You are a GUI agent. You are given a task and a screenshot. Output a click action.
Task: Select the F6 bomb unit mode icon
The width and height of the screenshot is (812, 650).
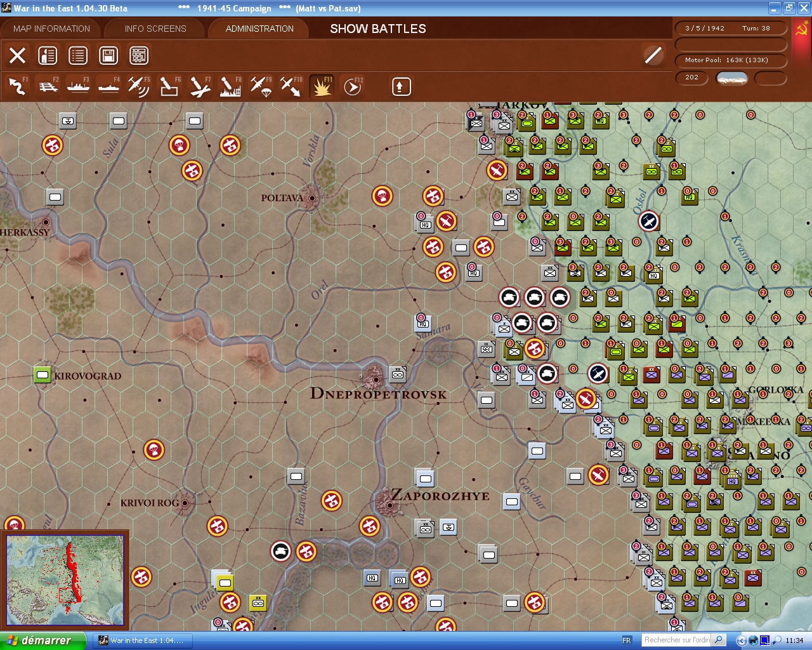[169, 86]
